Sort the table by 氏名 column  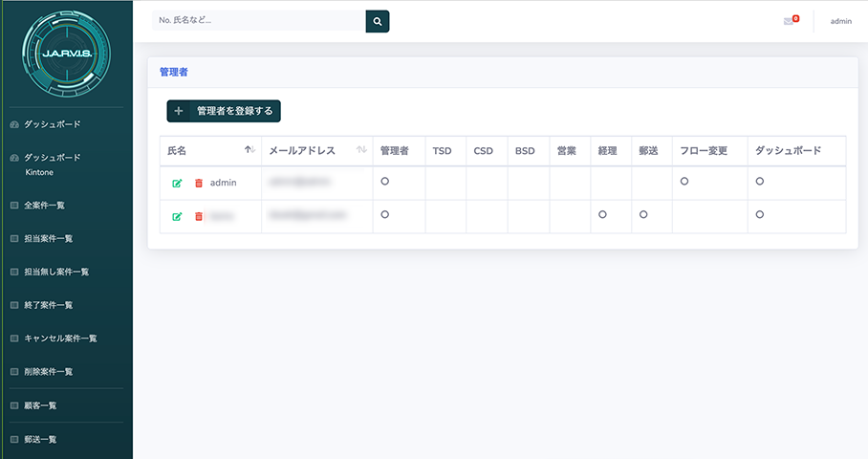(250, 150)
